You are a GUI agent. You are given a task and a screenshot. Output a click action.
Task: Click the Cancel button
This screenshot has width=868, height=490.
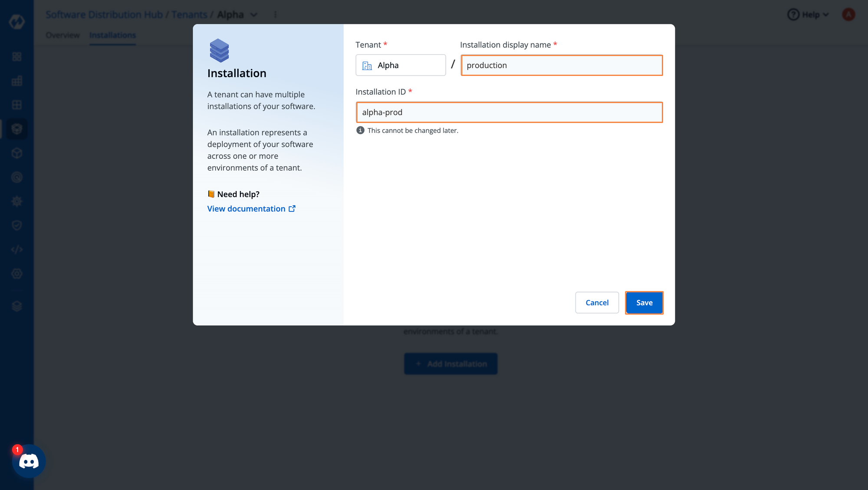tap(597, 302)
